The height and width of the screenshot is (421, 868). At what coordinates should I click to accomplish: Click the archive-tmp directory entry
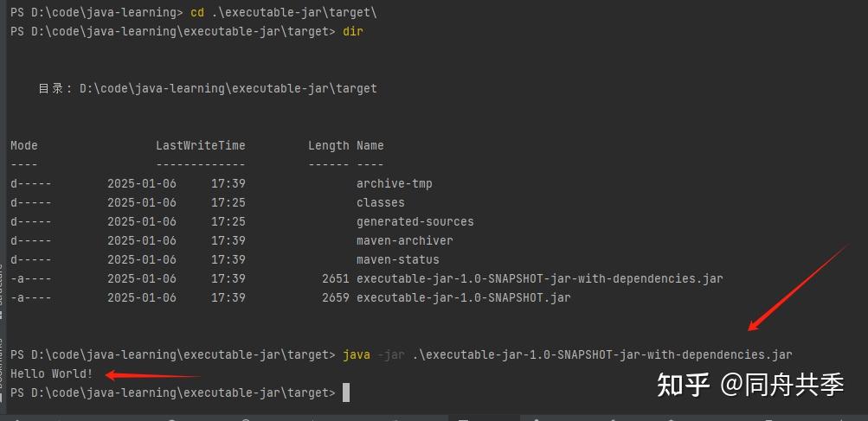pyautogui.click(x=394, y=183)
